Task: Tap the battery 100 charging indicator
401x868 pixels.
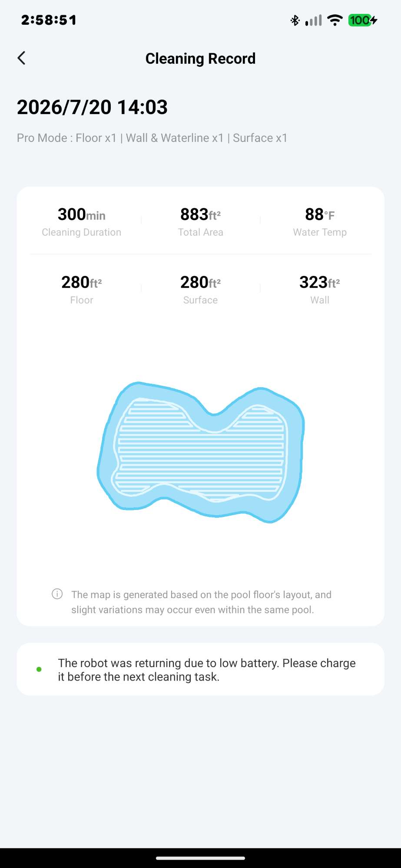Action: point(363,20)
